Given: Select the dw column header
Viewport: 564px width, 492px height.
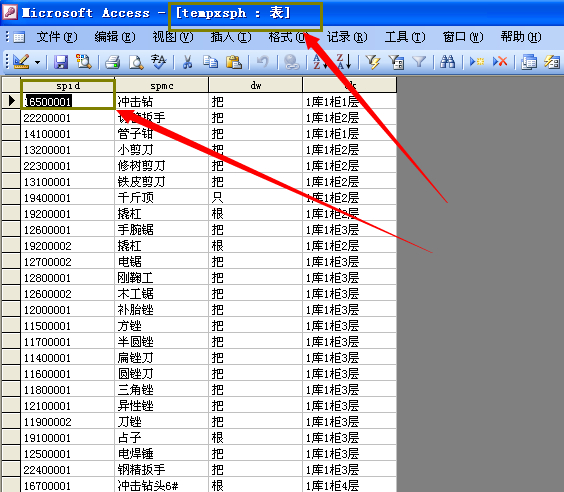Looking at the screenshot, I should pos(256,85).
